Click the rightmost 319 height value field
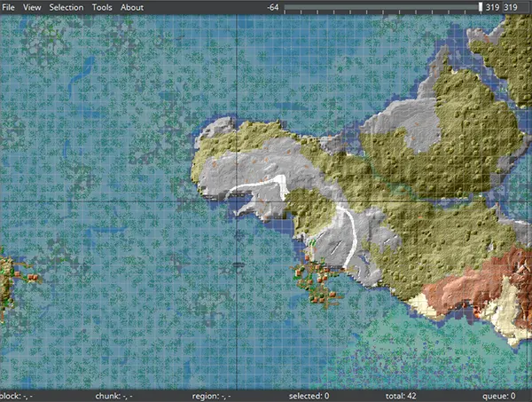The width and height of the screenshot is (532, 402). coord(511,7)
